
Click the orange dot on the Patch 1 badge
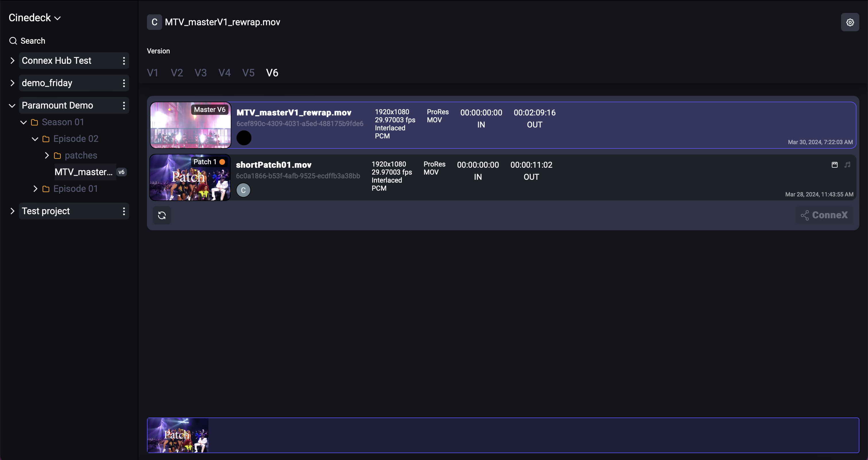pos(222,162)
